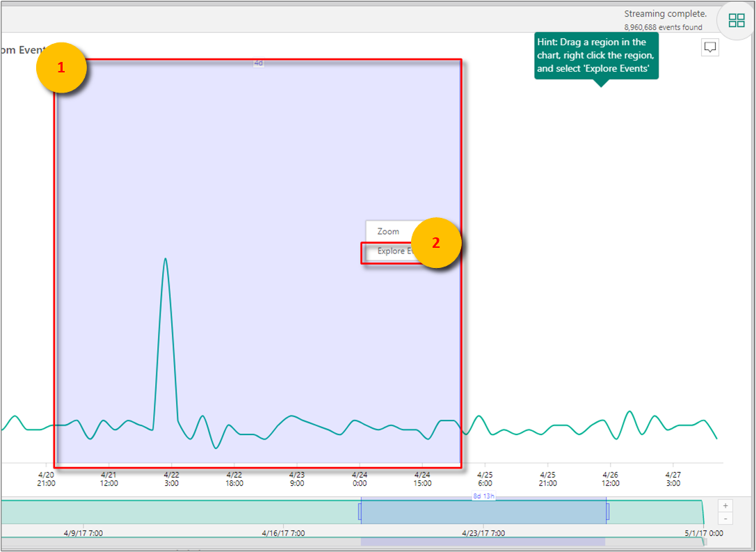Click the left handle of timeline range
The height and width of the screenshot is (552, 756).
pyautogui.click(x=360, y=512)
